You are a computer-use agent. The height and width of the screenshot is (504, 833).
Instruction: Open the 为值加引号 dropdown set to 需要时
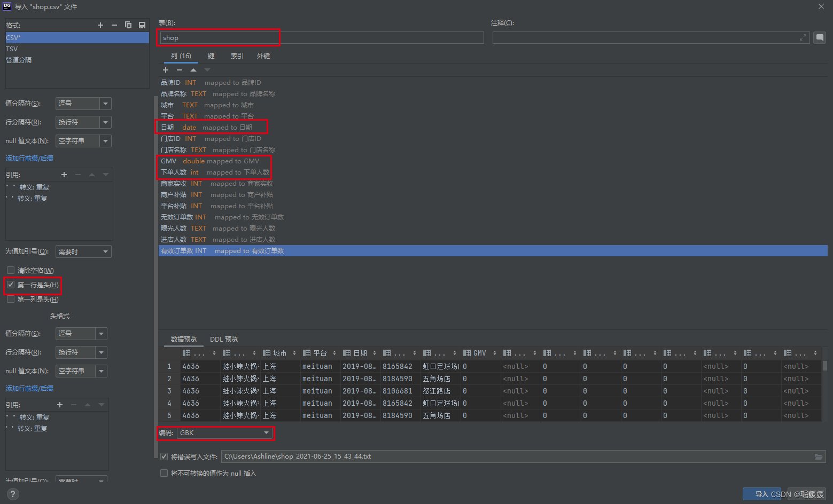(x=83, y=251)
